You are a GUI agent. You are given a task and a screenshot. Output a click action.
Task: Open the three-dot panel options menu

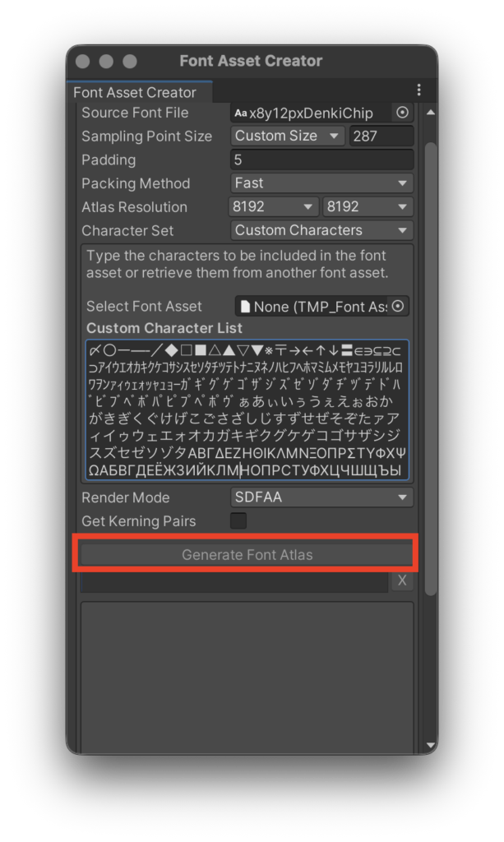(x=418, y=90)
